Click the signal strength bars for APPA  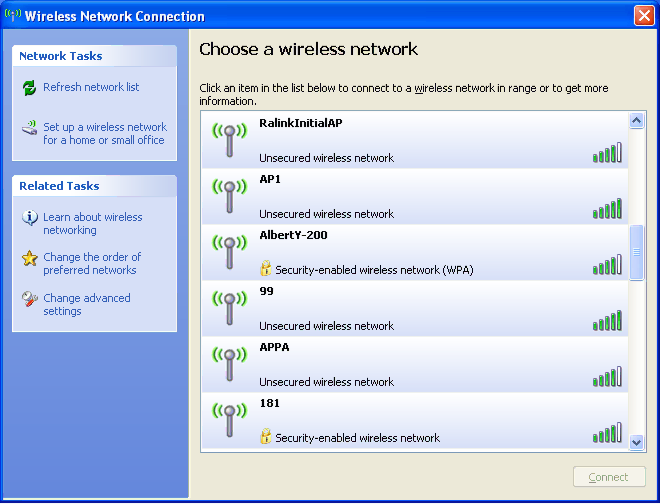click(607, 376)
